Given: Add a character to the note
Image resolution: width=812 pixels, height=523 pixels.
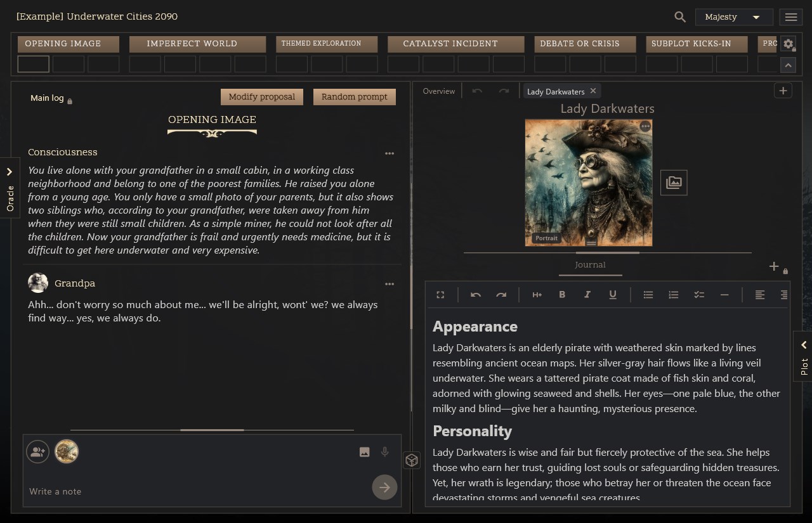Looking at the screenshot, I should [x=38, y=452].
